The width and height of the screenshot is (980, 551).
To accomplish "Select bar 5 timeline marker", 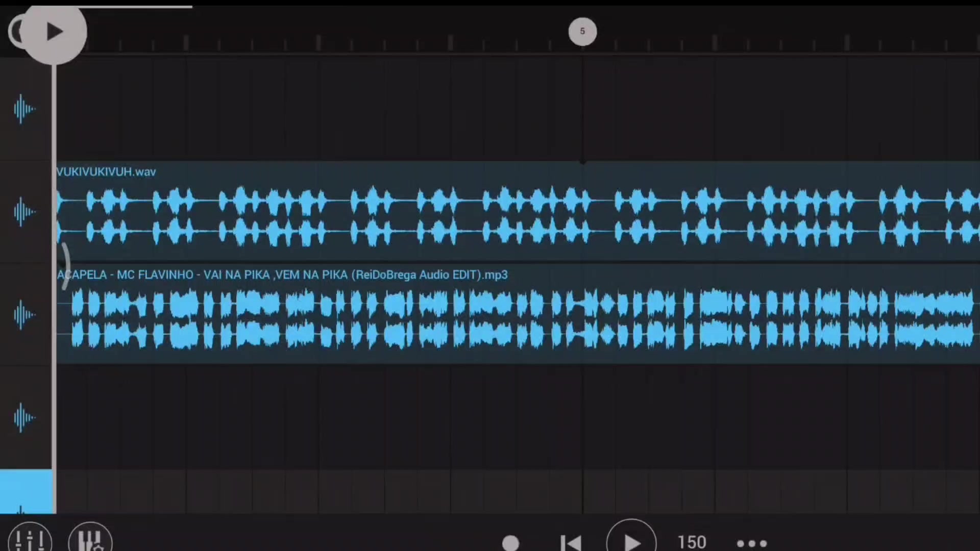I will point(582,32).
